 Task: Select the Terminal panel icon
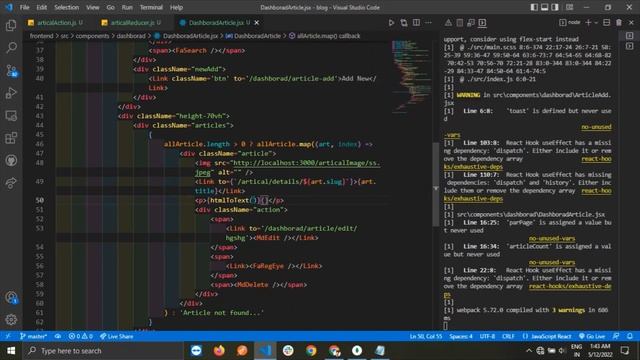tap(482, 23)
